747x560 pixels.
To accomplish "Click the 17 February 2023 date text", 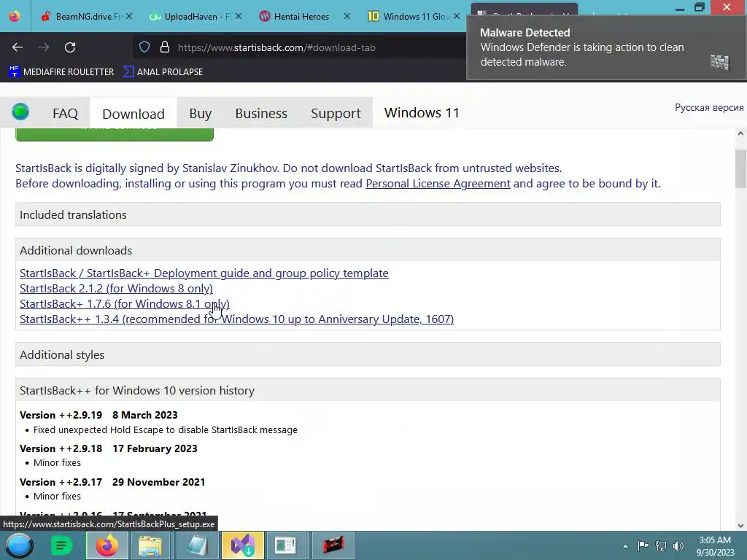I will click(x=155, y=448).
